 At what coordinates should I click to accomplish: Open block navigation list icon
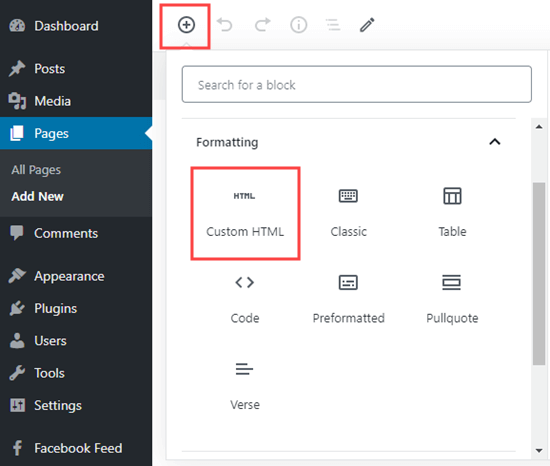pos(333,25)
